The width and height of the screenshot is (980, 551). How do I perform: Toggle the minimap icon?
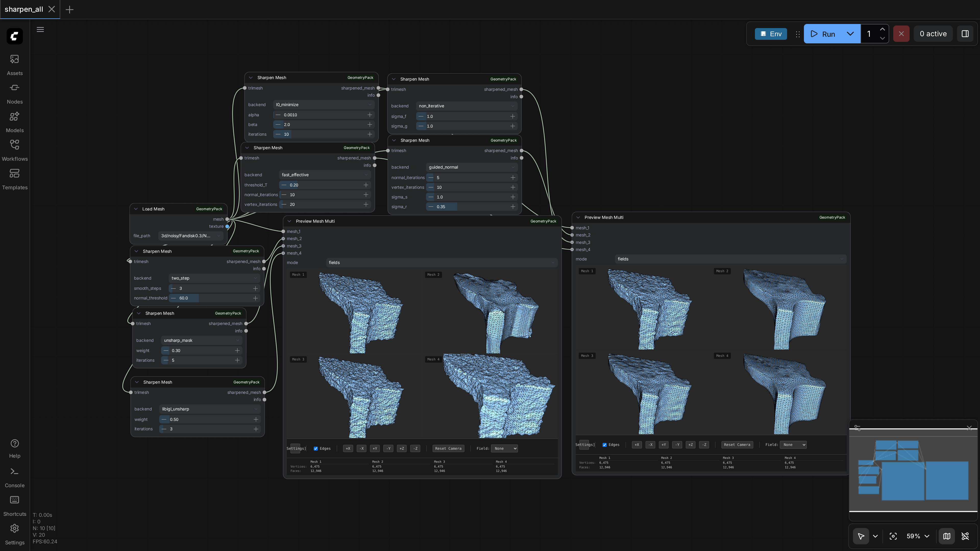(947, 536)
